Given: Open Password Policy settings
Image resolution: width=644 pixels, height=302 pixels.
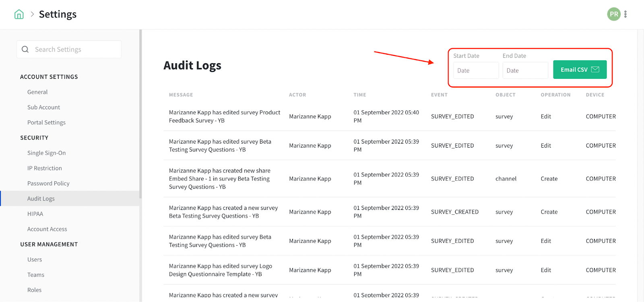Looking at the screenshot, I should point(48,183).
